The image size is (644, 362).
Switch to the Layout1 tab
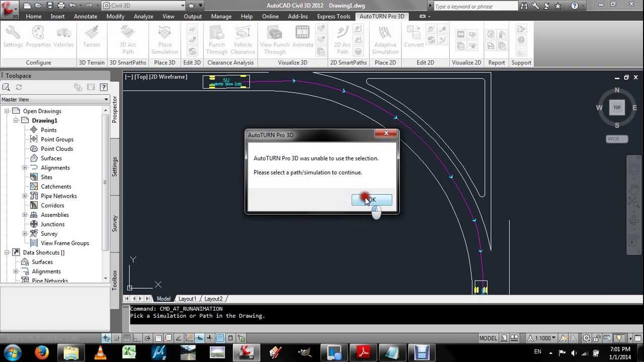click(x=187, y=299)
